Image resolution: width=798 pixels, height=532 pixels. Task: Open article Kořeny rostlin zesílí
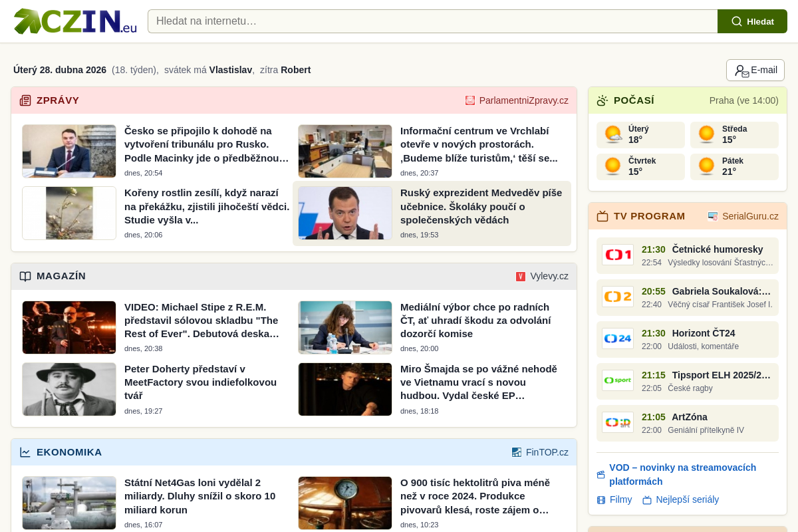click(207, 206)
